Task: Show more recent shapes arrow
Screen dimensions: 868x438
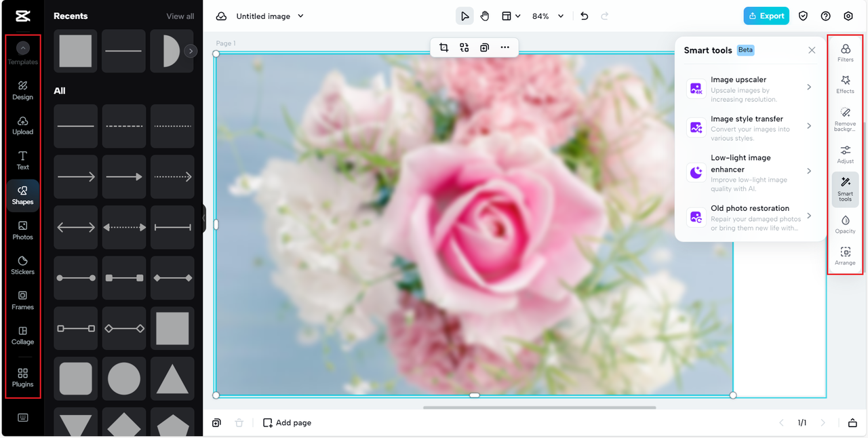Action: click(191, 51)
